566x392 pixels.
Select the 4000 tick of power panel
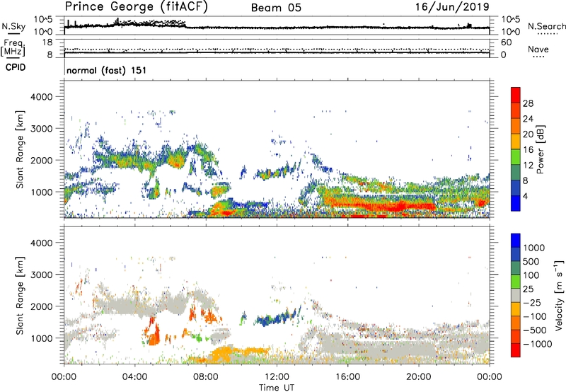tap(41, 97)
